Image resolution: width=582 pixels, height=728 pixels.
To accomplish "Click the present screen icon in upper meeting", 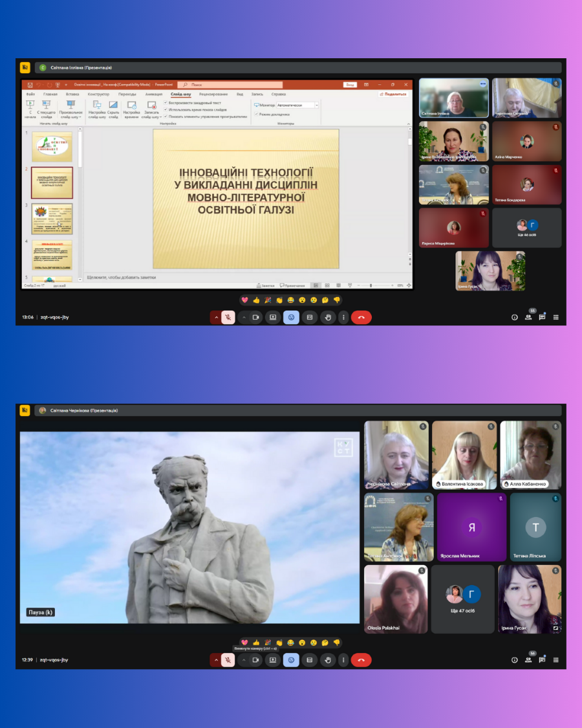I will click(273, 317).
